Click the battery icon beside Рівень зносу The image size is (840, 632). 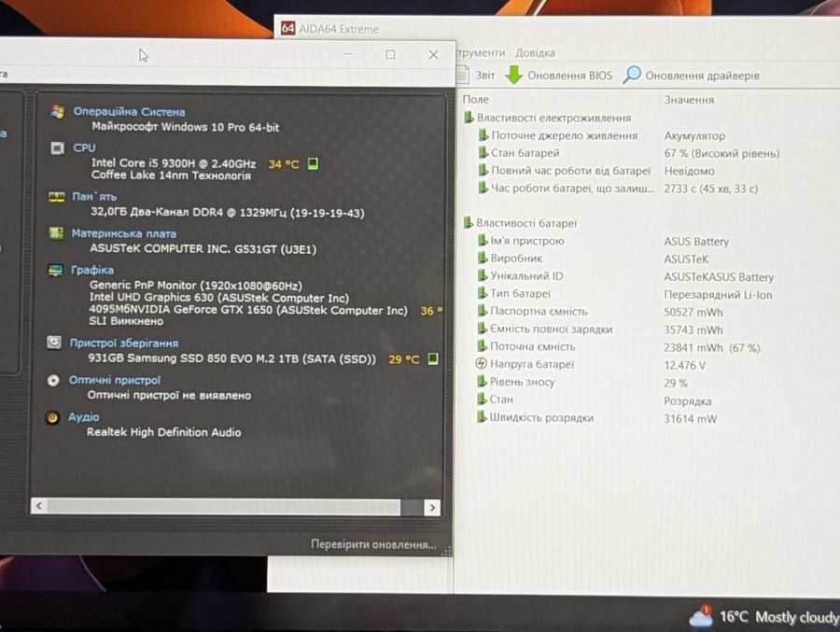[x=483, y=382]
